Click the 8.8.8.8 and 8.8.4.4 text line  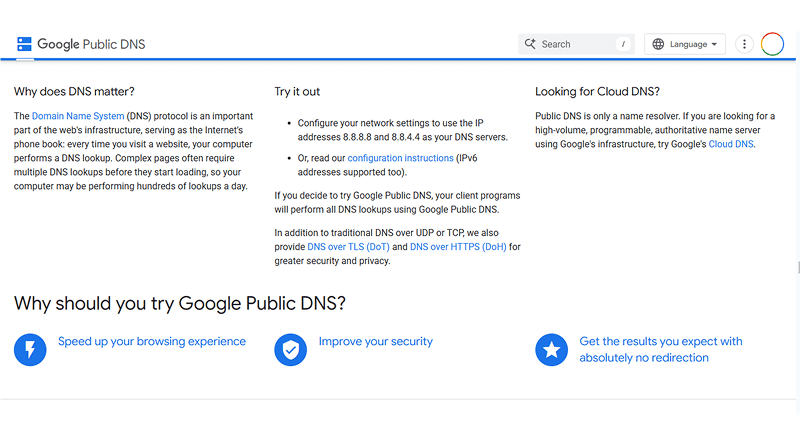(x=403, y=137)
